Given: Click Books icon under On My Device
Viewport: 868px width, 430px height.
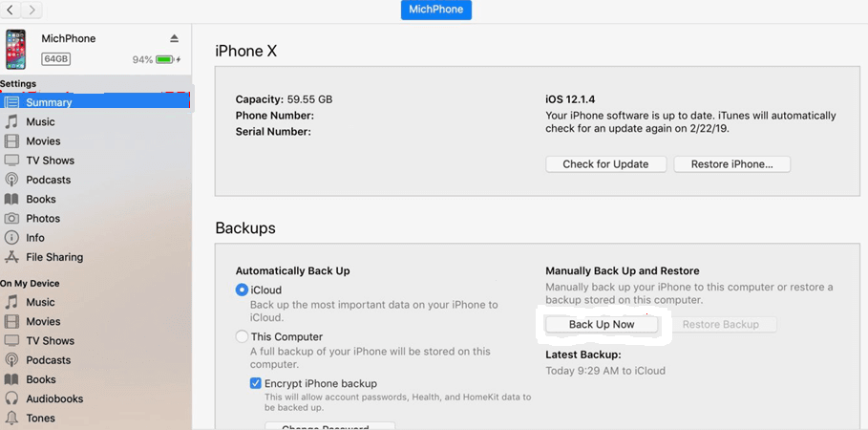Looking at the screenshot, I should pos(11,379).
